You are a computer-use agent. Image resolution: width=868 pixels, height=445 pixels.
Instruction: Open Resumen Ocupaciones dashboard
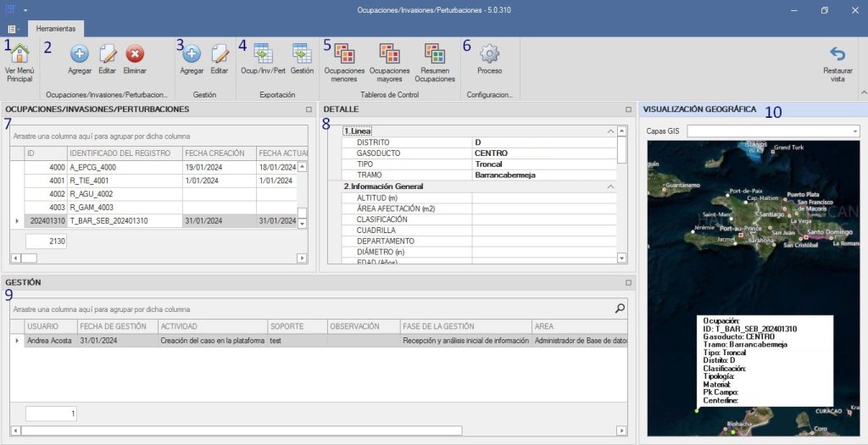[x=435, y=55]
